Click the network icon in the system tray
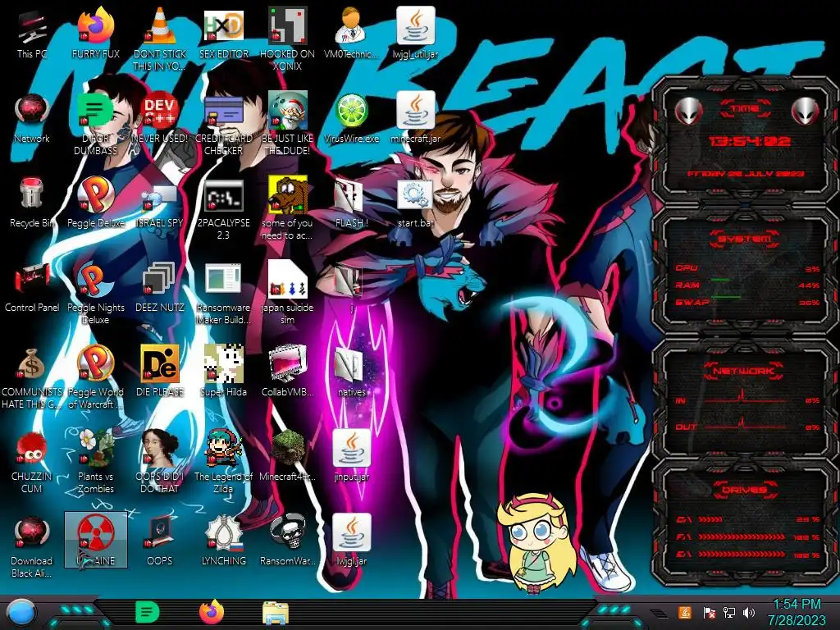840x630 pixels. (x=729, y=613)
